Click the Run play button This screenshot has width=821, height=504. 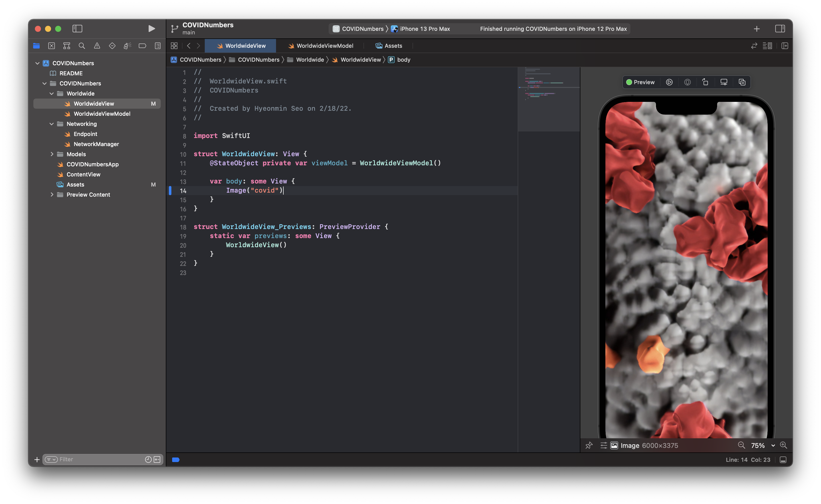pyautogui.click(x=151, y=29)
